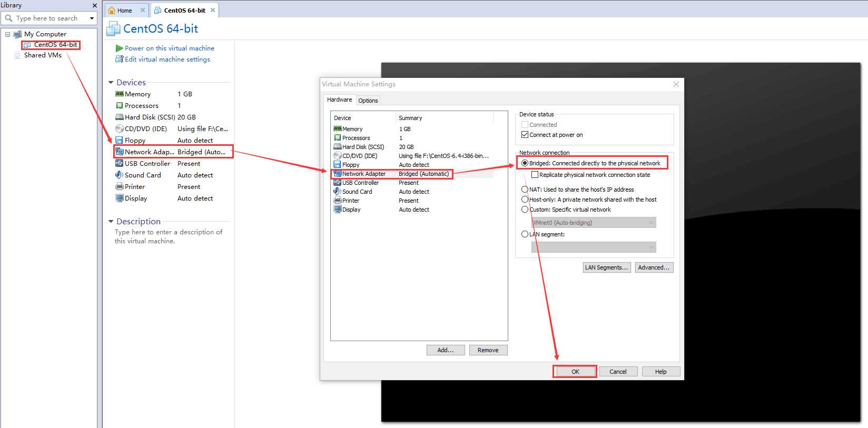868x428 pixels.
Task: Click CD/DVD (IDE) disc icon in the Devices panel
Action: pyautogui.click(x=120, y=128)
